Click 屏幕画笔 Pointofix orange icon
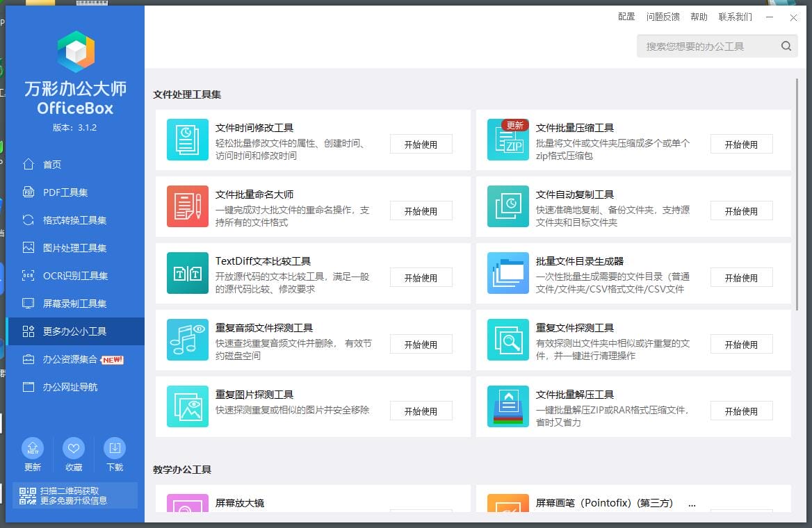The image size is (812, 528). click(508, 503)
